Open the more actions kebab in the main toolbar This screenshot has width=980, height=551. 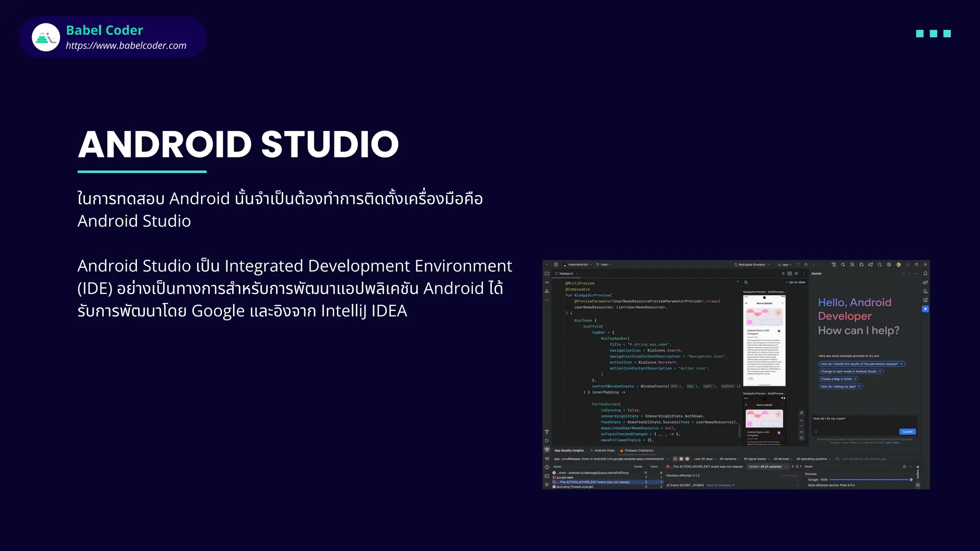(x=813, y=264)
